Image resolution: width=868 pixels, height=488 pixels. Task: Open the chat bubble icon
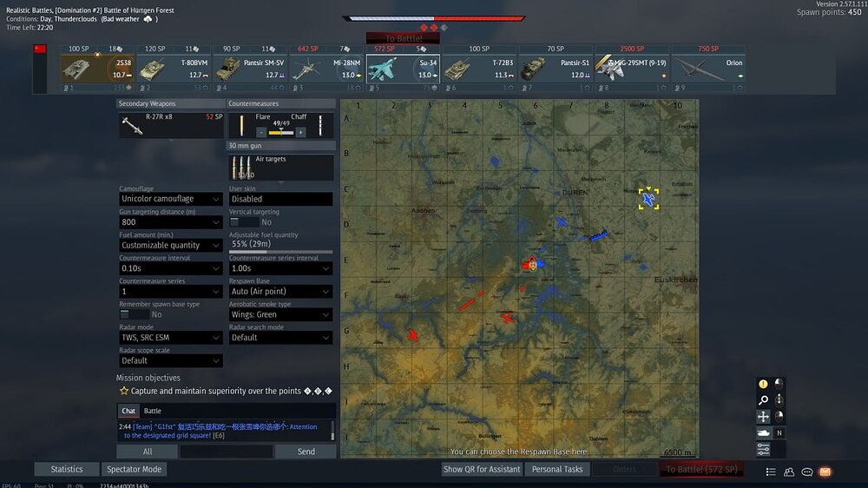point(807,472)
